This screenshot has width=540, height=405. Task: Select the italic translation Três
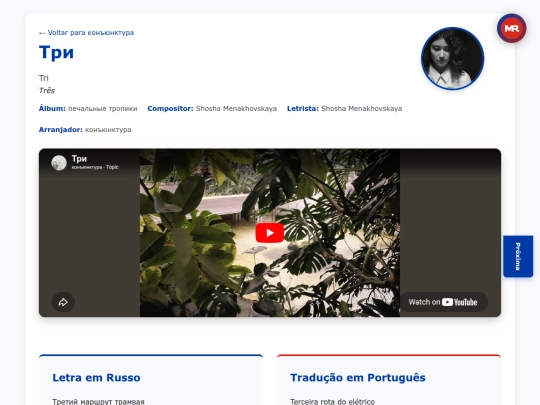click(47, 91)
